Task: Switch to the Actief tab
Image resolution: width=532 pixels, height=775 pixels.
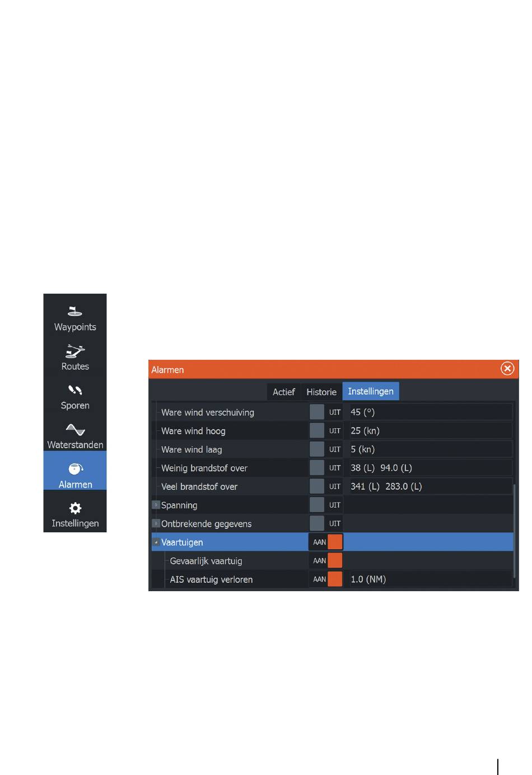Action: pos(283,392)
